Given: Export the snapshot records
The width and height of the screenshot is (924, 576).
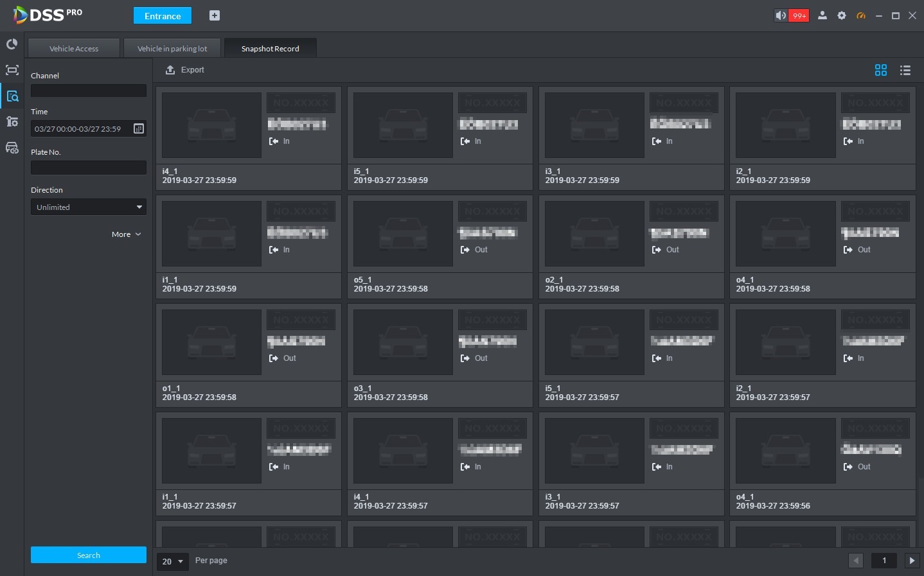Looking at the screenshot, I should 185,70.
